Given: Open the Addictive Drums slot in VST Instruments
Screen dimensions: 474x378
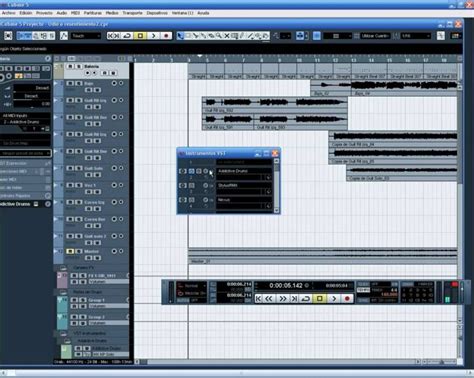Looking at the screenshot, I should pyautogui.click(x=244, y=171).
